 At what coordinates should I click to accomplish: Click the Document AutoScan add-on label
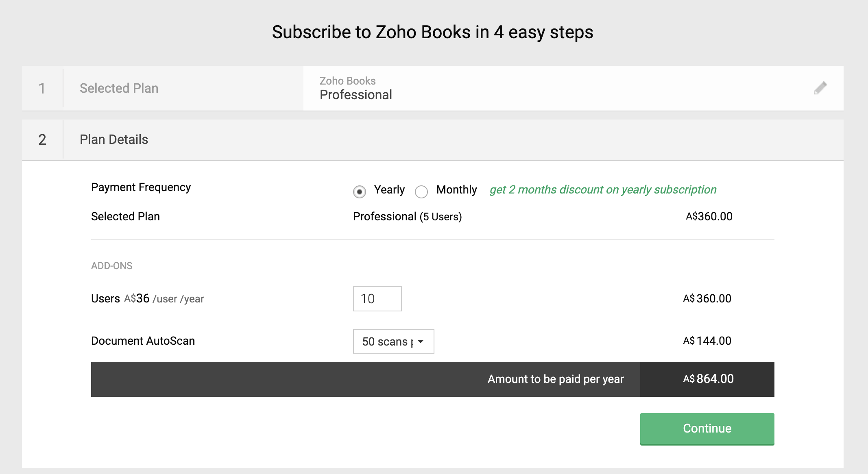tap(143, 341)
